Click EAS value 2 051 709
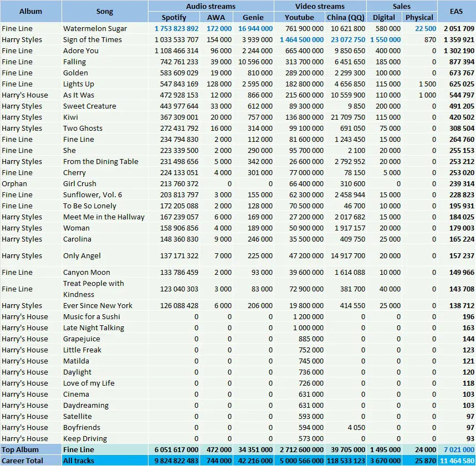 coord(459,29)
